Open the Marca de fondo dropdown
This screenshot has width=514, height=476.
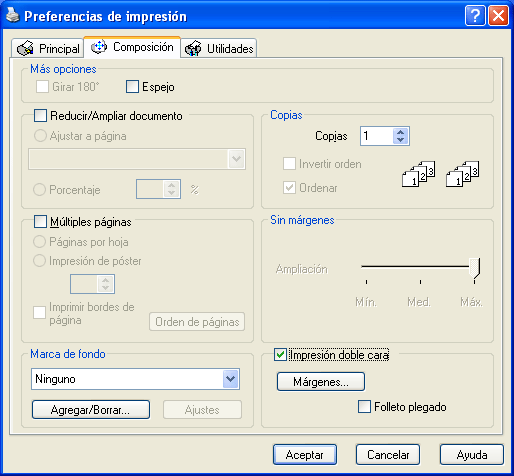click(x=230, y=379)
